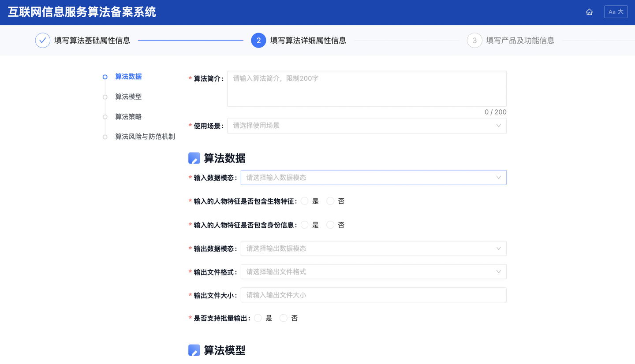635x364 pixels.
Task: Select 否 for 包含生物特征 question
Action: (330, 201)
